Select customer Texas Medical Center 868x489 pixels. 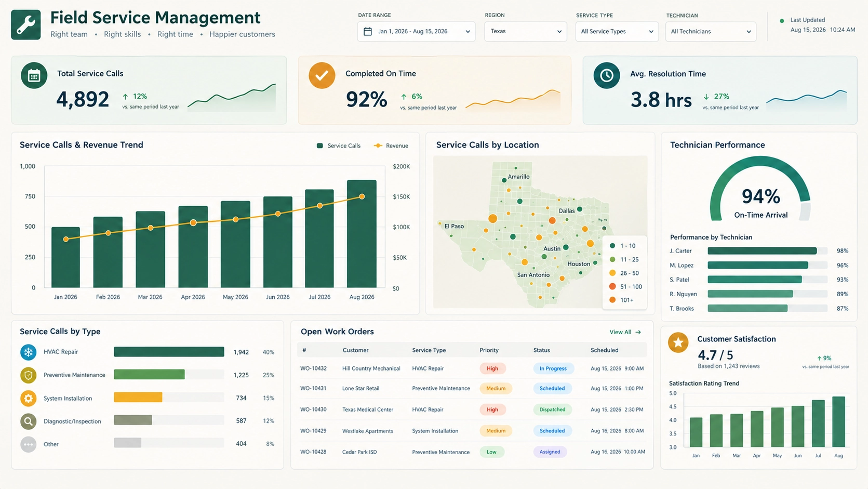coord(368,409)
